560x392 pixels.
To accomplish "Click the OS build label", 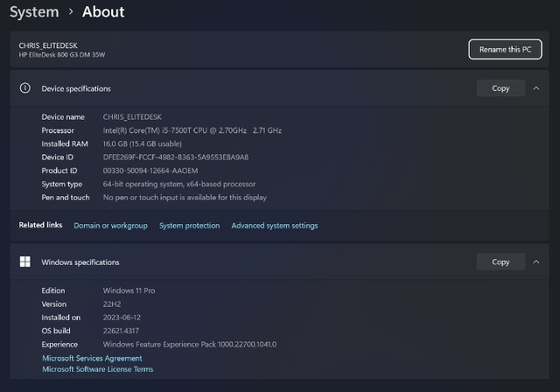I will coord(56,331).
